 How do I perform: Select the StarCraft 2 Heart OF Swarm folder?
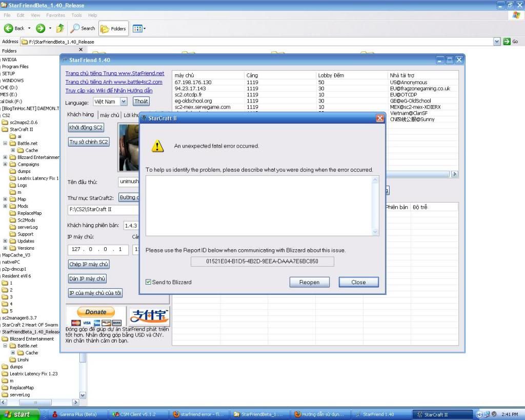pos(30,325)
